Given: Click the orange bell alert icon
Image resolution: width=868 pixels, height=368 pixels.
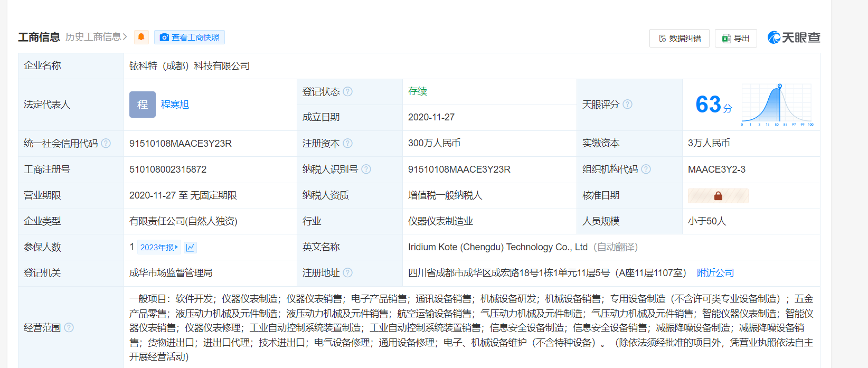Looking at the screenshot, I should 141,37.
